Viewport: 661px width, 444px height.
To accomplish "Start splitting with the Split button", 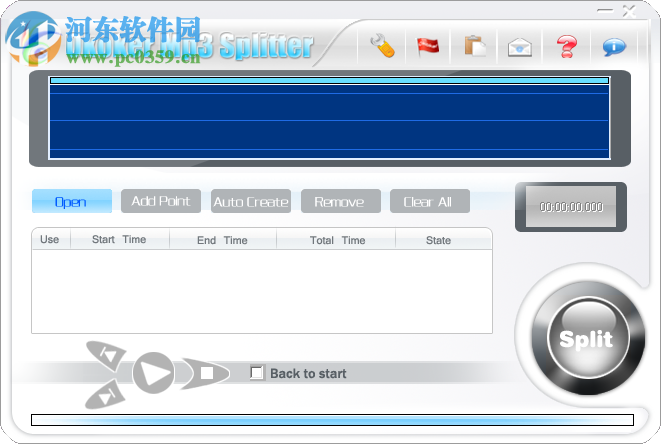I will click(x=587, y=338).
